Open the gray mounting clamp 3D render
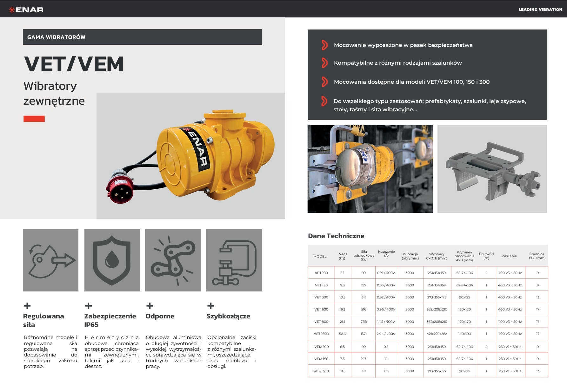567x392 pixels. click(x=492, y=169)
